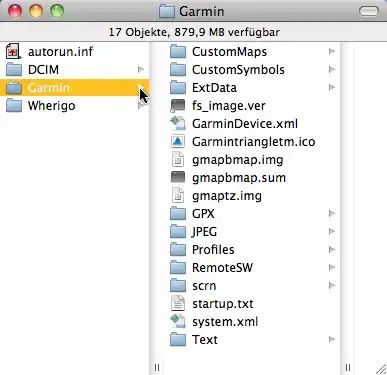The width and height of the screenshot is (387, 375).
Task: Click the second column divider handle
Action: pos(348,367)
